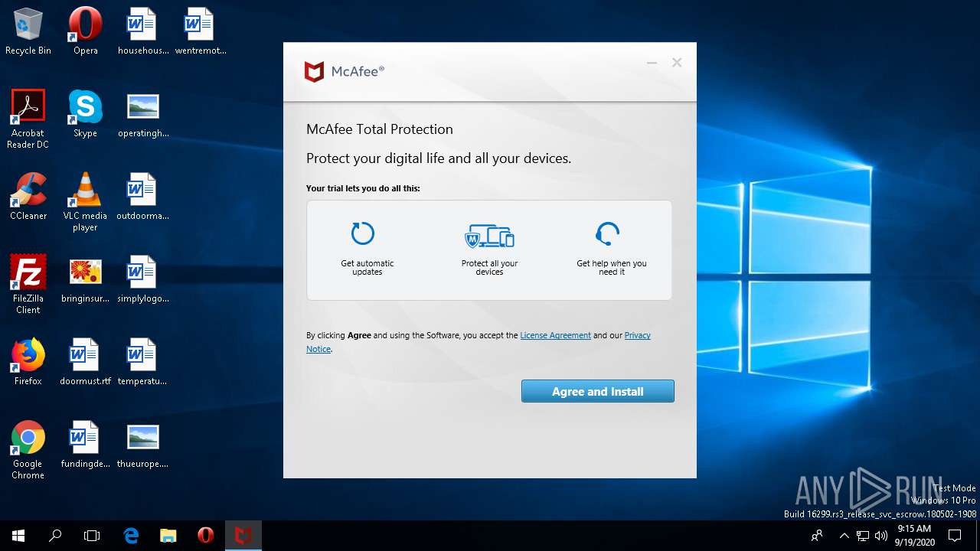Close the McAfee installer window
This screenshot has width=980, height=551.
pyautogui.click(x=677, y=63)
